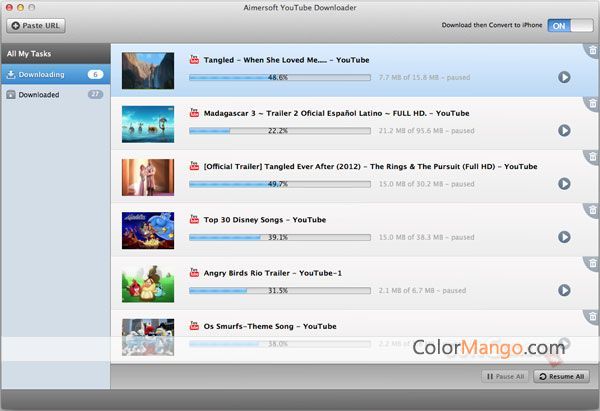Delete the Tangled When She Loved Me task
Viewport: 600px width, 411px height.
point(592,50)
